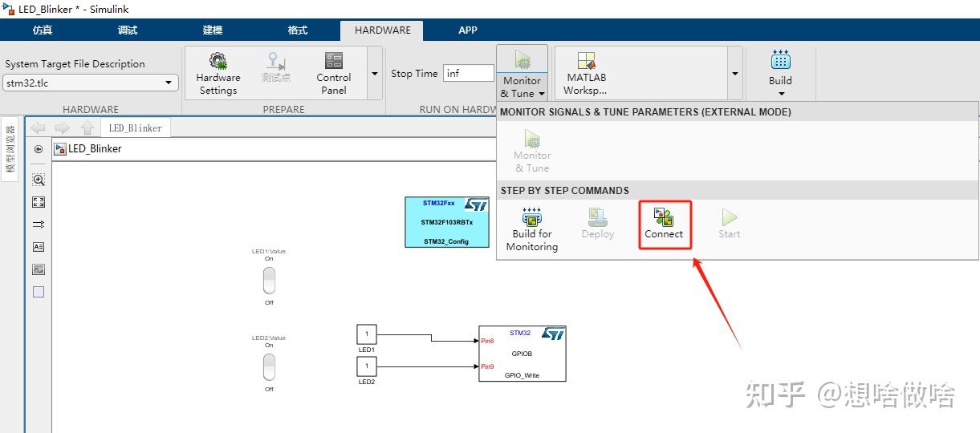Click the area box palette icon
980x433 pixels.
[39, 292]
